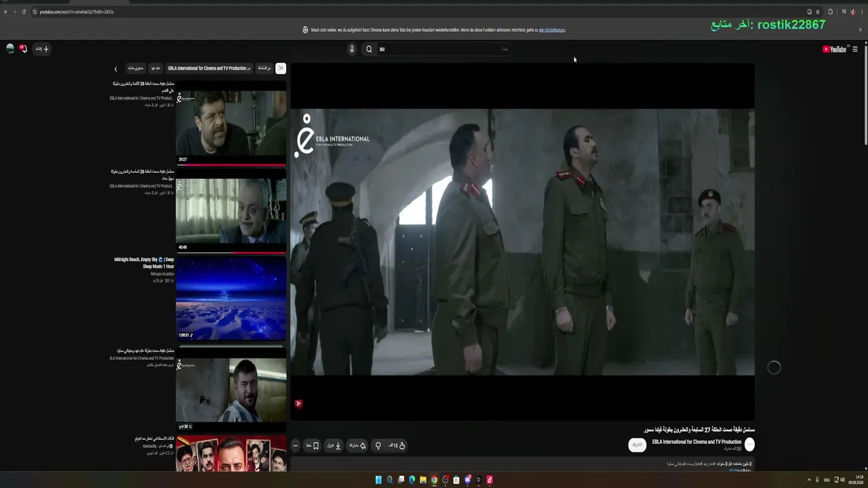The width and height of the screenshot is (868, 488).
Task: Click the red channel badge on player
Action: [298, 404]
